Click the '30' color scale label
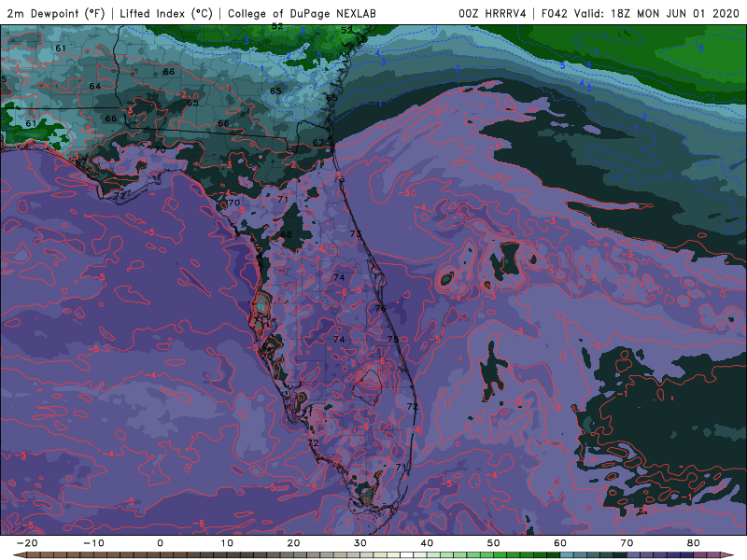This screenshot has width=747, height=560. click(360, 543)
